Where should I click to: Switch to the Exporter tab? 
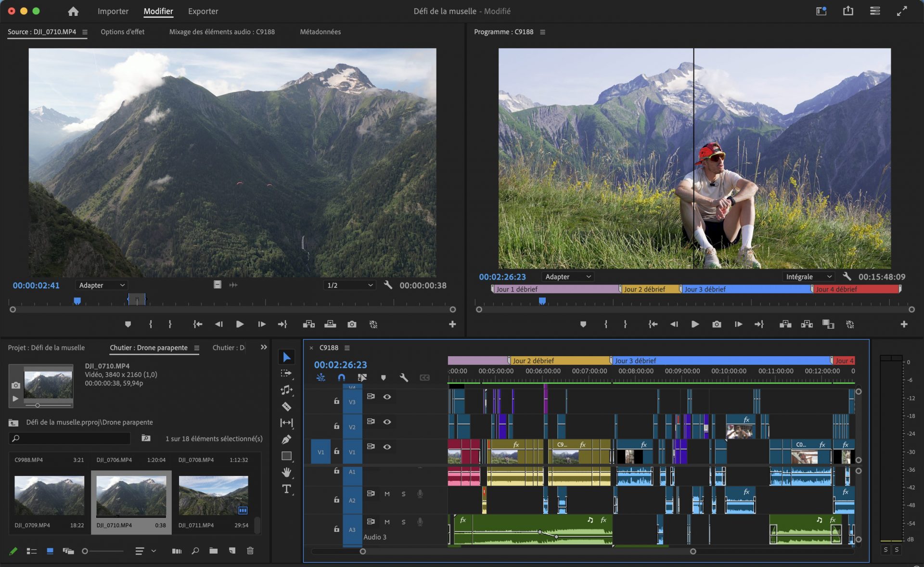[x=203, y=11]
